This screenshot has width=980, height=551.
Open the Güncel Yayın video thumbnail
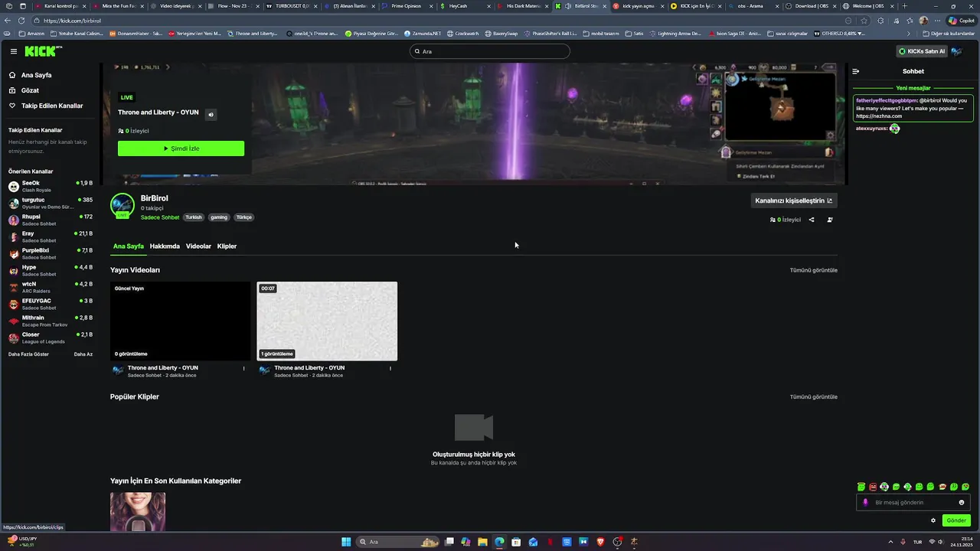[181, 321]
